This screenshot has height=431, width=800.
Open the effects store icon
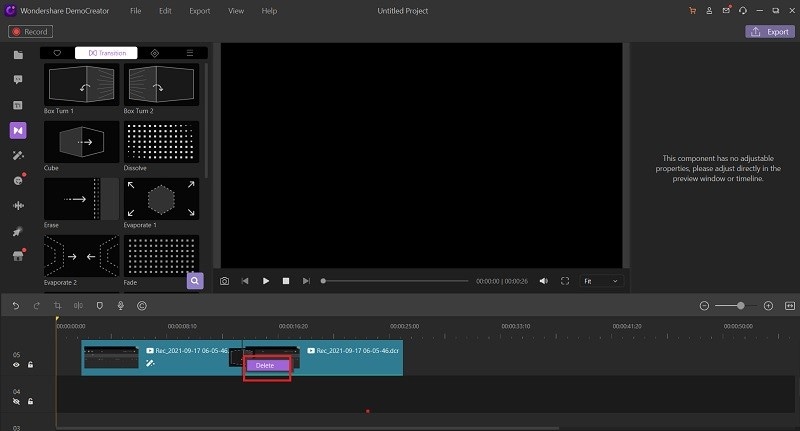point(18,256)
